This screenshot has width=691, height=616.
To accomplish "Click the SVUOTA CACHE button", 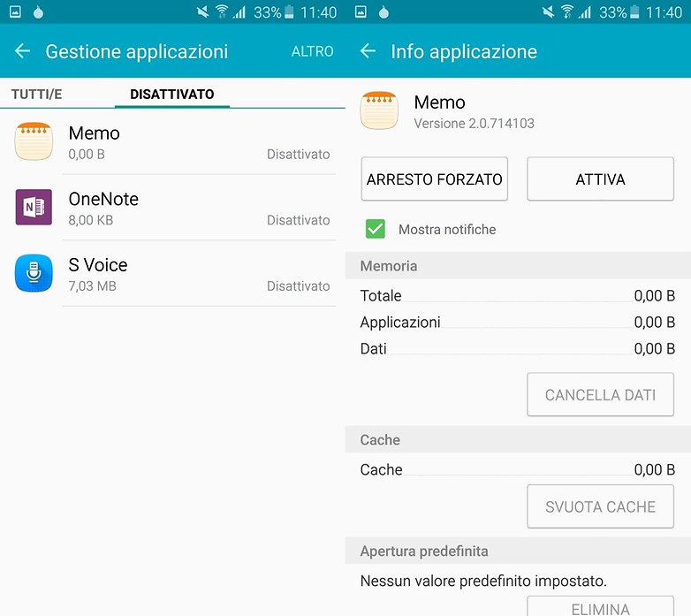I will (600, 506).
